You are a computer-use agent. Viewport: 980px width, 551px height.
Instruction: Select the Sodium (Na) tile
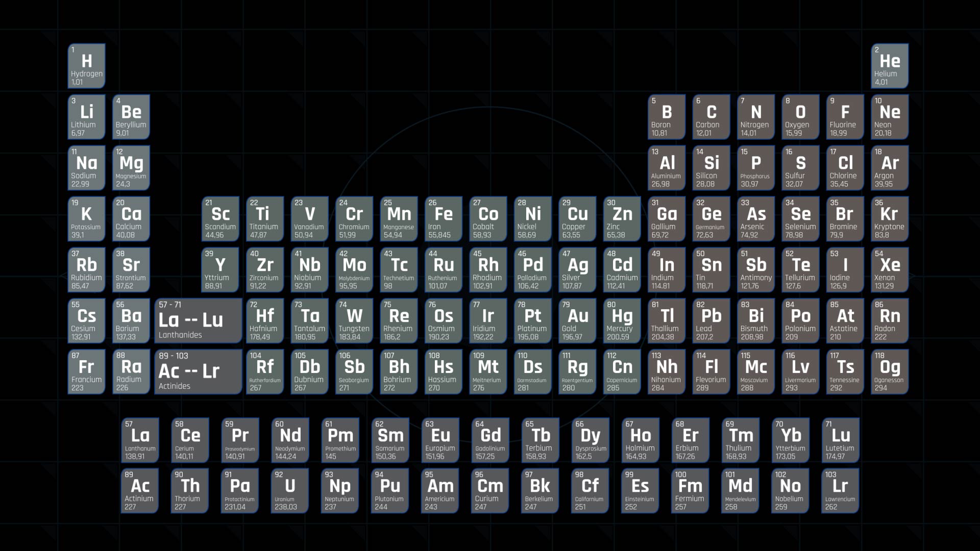87,168
